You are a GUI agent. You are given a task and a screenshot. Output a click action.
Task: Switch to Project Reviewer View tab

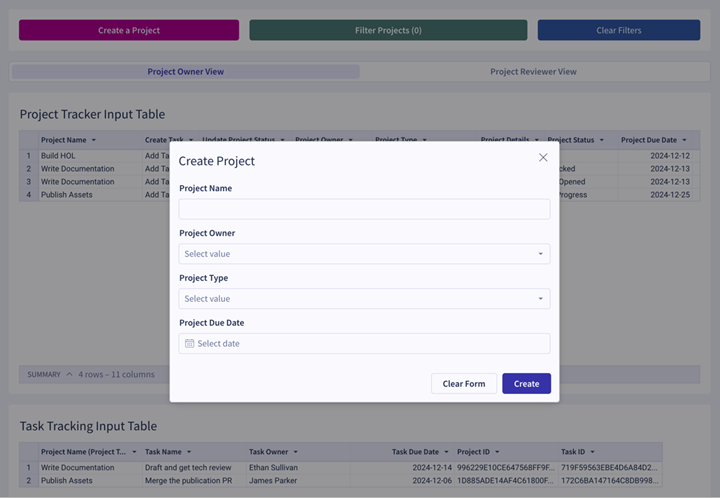point(533,72)
